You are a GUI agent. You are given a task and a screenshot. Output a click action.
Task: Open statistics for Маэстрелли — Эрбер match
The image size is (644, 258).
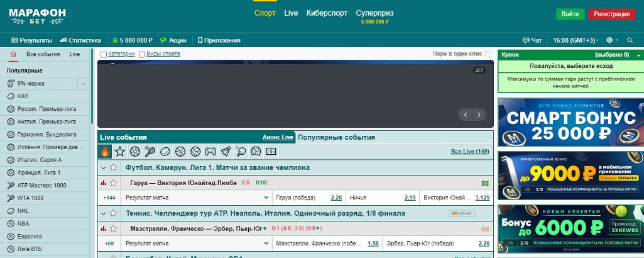coord(104,228)
